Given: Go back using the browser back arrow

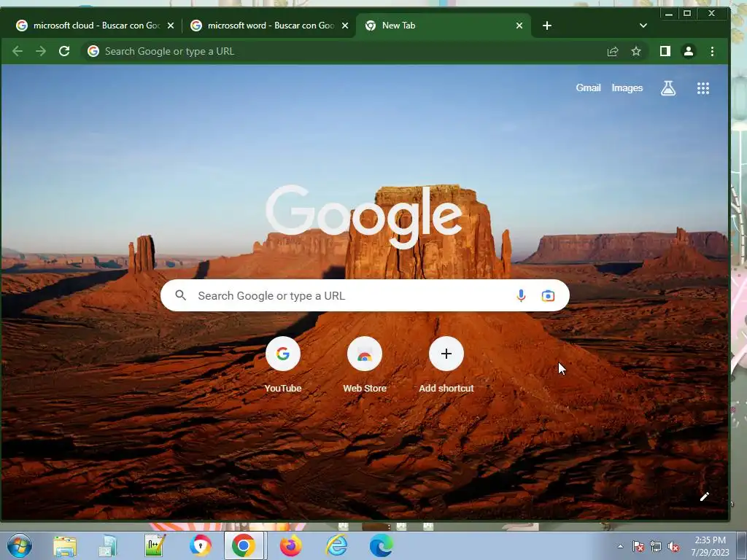Looking at the screenshot, I should pos(18,52).
